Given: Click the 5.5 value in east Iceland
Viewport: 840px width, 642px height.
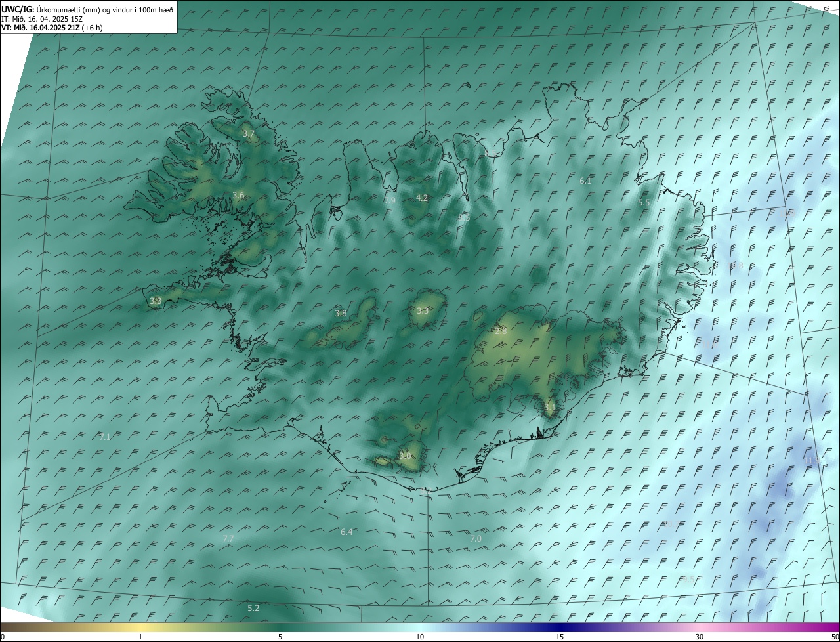Looking at the screenshot, I should [x=644, y=203].
